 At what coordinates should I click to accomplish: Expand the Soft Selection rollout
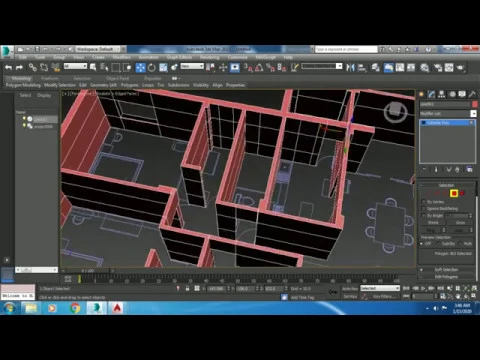(x=446, y=269)
